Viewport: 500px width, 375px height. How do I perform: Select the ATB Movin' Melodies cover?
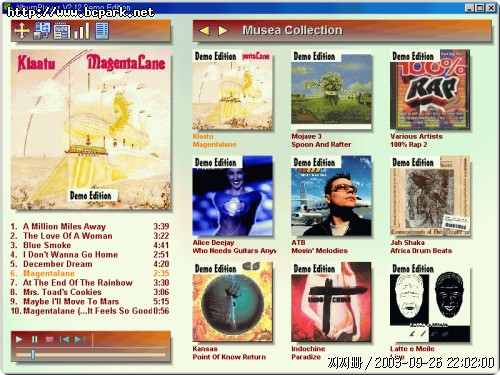[331, 196]
